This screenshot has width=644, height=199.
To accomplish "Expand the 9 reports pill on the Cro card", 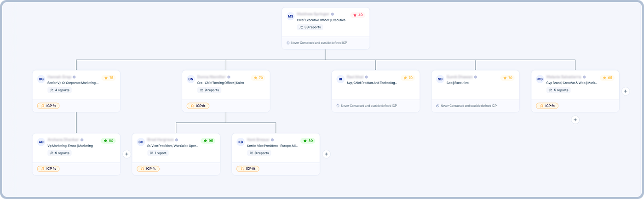I will pos(209,90).
